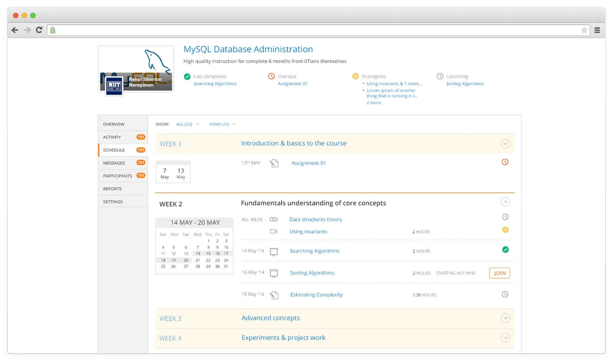Open 'Using invariants & 1 more...' link
Screen dimensions: 614x364
click(394, 84)
